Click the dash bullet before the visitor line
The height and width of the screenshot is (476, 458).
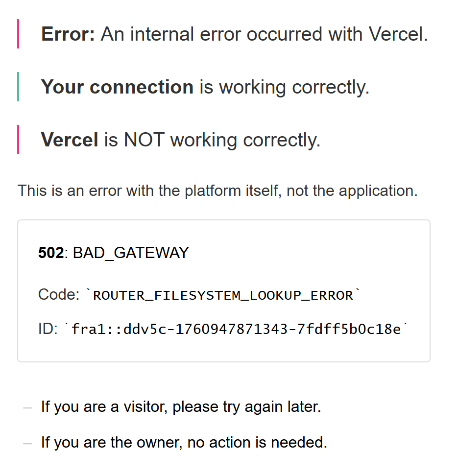28,407
